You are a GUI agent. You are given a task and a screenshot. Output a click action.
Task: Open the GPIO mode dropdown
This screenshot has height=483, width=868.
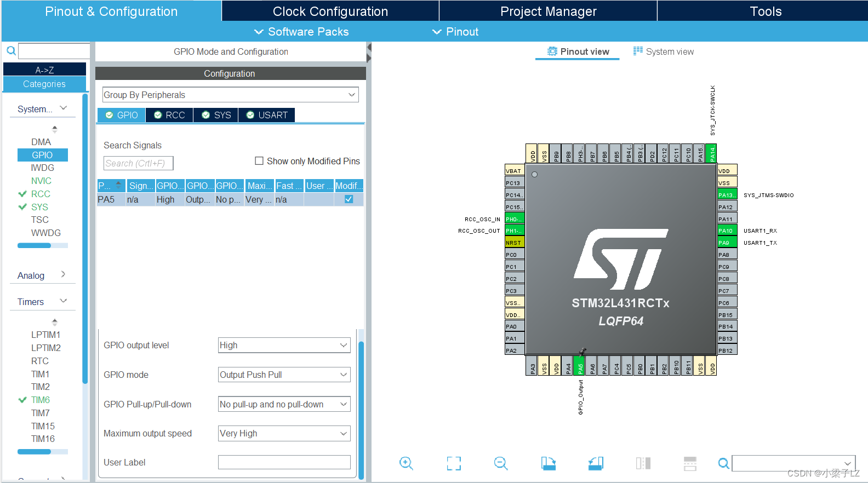(x=284, y=375)
